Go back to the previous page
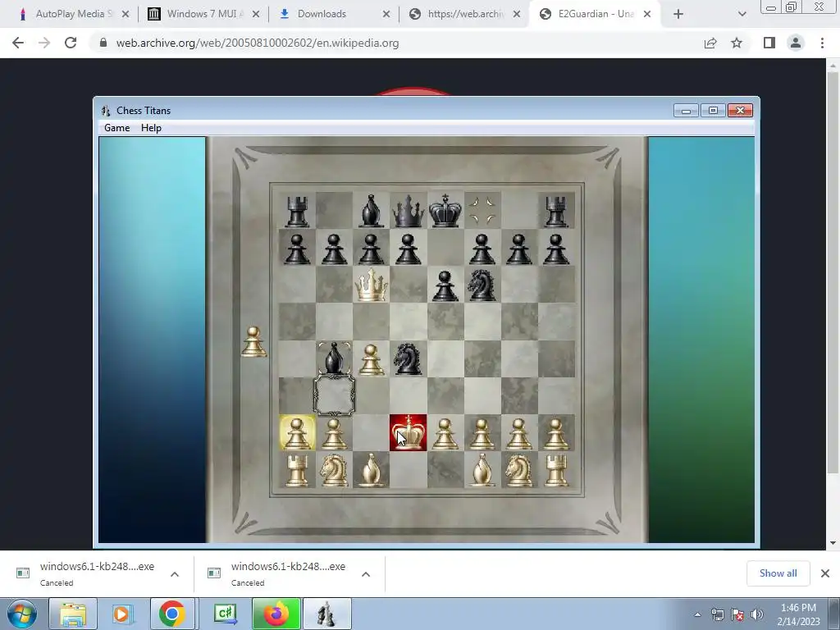The width and height of the screenshot is (840, 630). (18, 43)
